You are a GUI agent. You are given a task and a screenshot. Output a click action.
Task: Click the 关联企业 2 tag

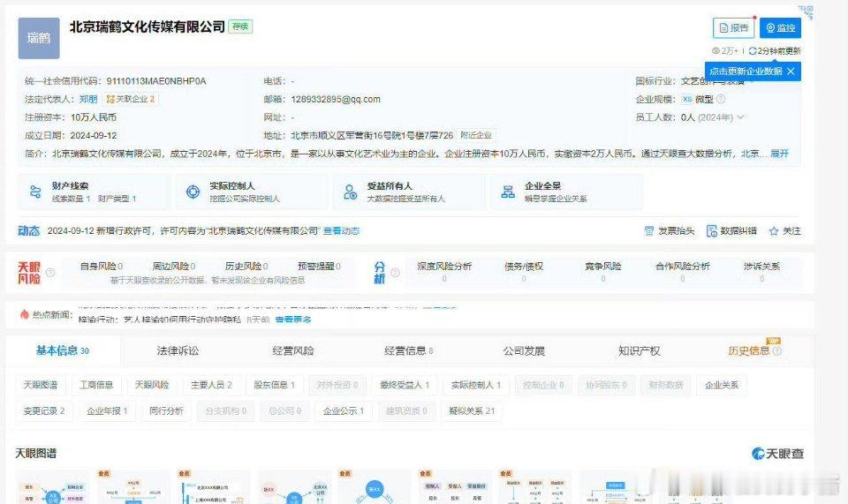[x=131, y=99]
